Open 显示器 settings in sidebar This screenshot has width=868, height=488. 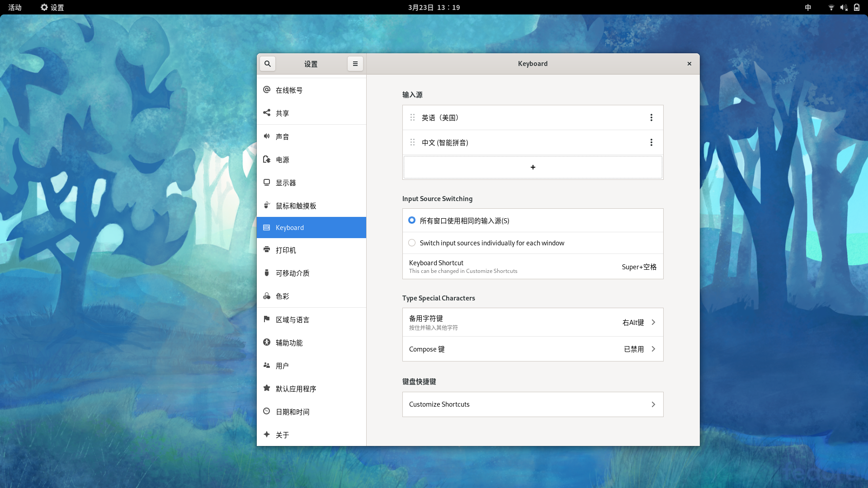click(286, 183)
